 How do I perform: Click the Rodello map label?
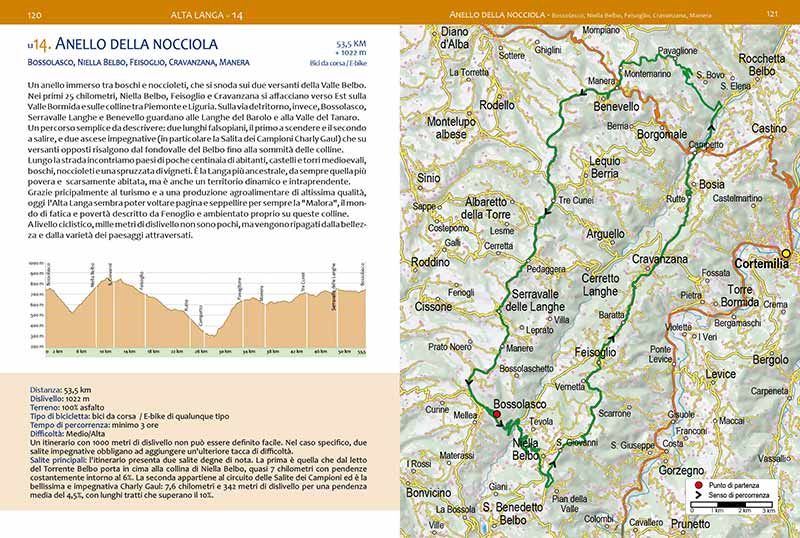pos(497,105)
